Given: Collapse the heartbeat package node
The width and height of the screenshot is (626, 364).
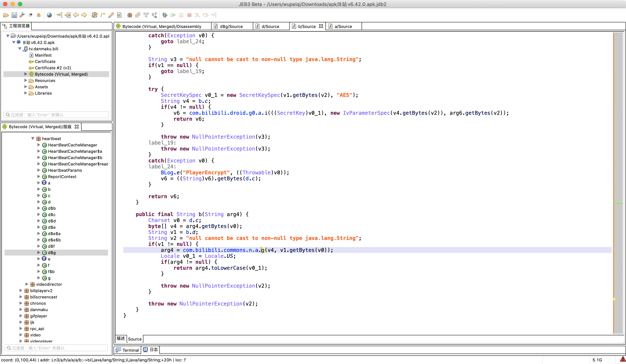Looking at the screenshot, I should point(33,139).
